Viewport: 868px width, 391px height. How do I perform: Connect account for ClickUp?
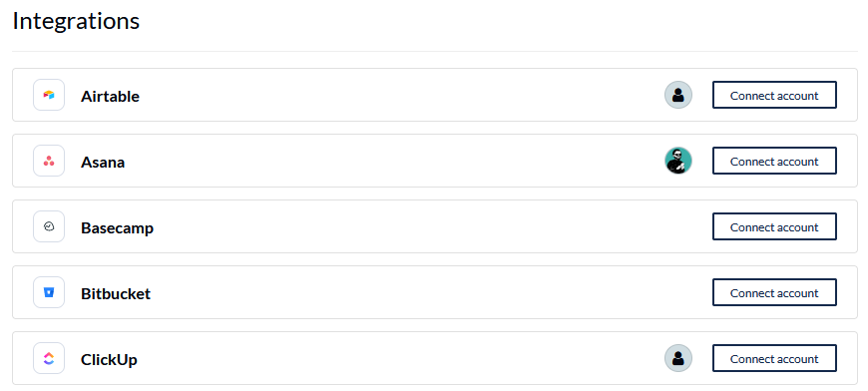(x=774, y=358)
